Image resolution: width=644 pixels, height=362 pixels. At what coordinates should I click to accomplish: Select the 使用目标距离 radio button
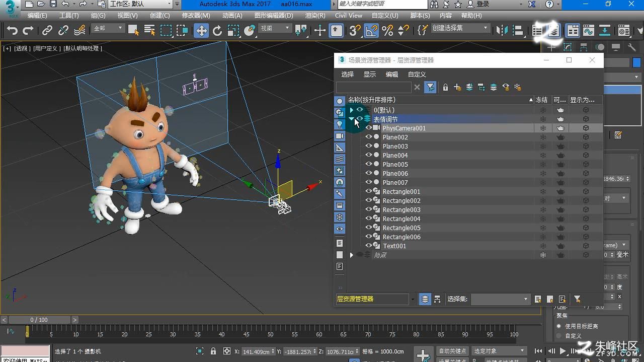tap(558, 326)
